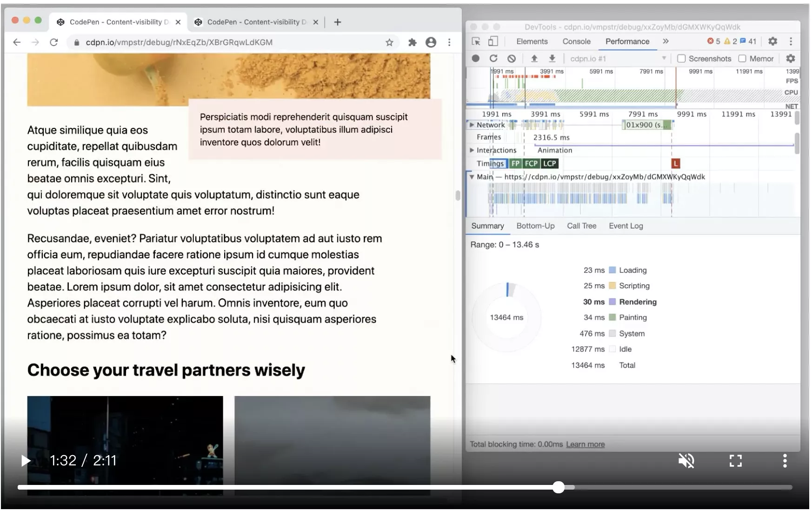Open DevTools customize menu dots
Screen dimensions: 812x511
(791, 41)
